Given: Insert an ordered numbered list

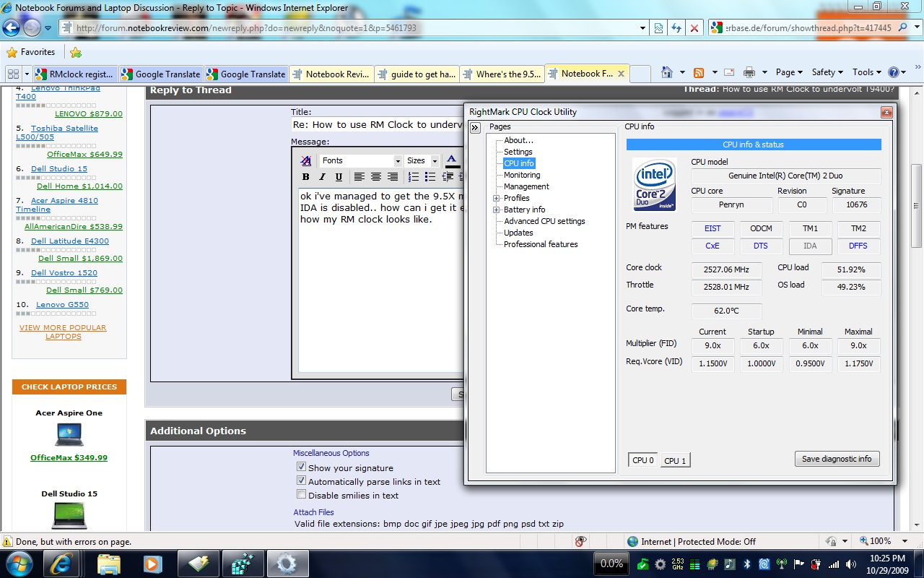Looking at the screenshot, I should click(x=414, y=177).
